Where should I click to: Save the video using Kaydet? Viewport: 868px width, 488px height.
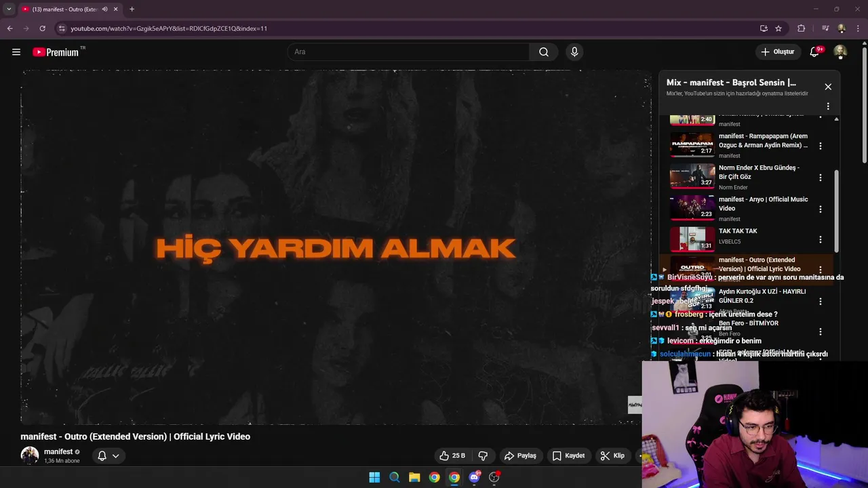click(568, 455)
